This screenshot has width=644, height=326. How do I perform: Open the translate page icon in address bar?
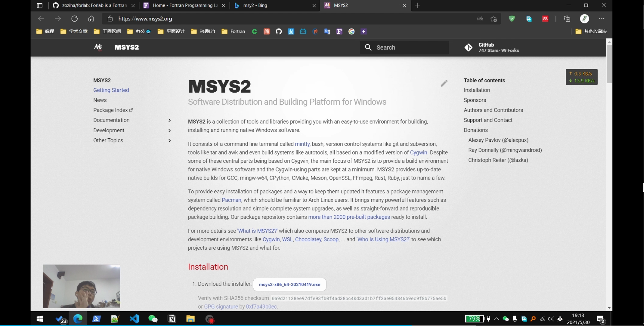click(x=480, y=19)
